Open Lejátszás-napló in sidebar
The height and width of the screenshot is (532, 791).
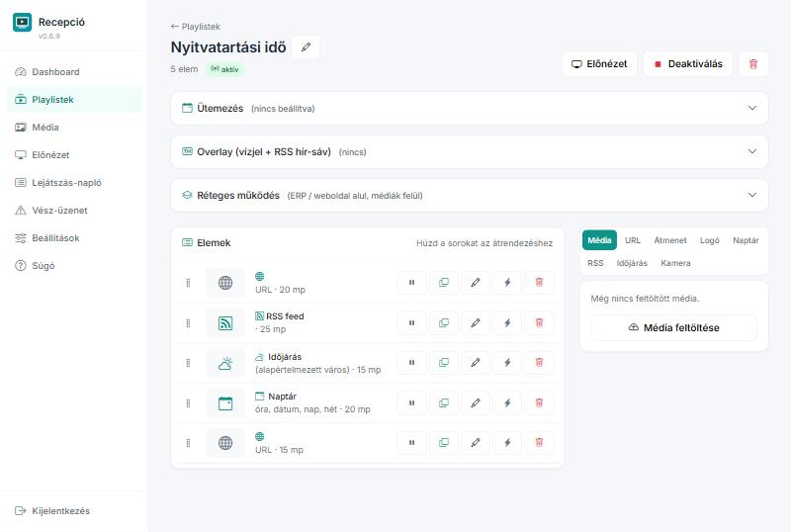click(73, 183)
